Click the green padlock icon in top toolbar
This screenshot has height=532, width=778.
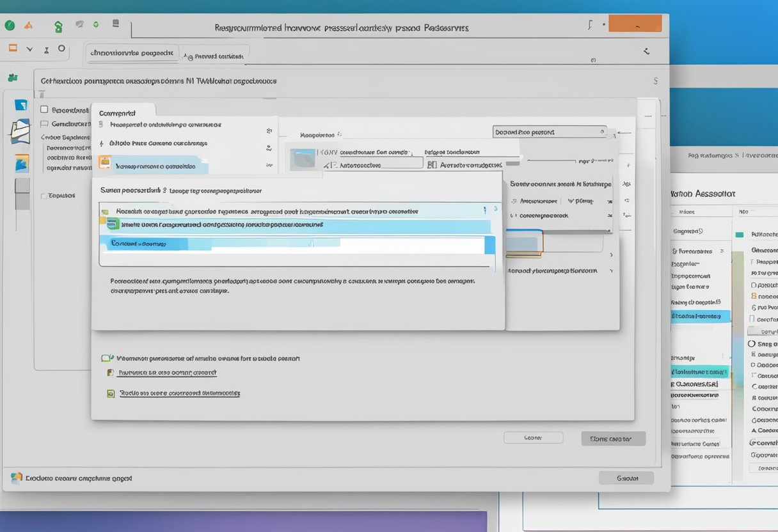pyautogui.click(x=59, y=27)
